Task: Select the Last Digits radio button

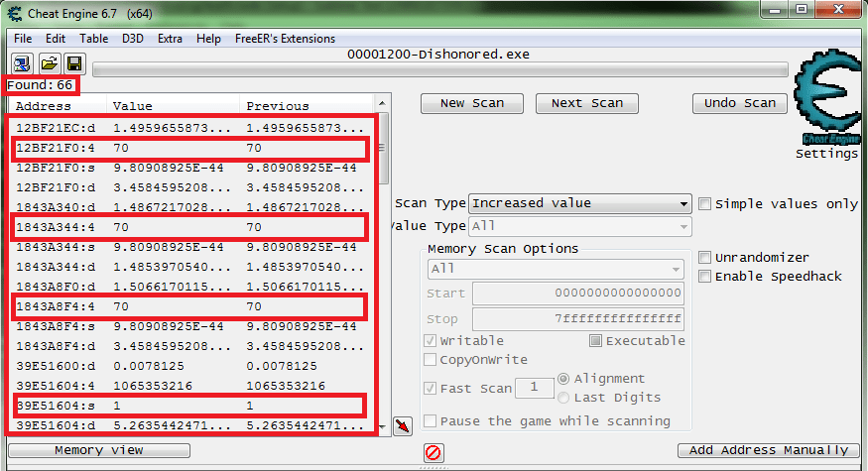Action: tap(563, 398)
